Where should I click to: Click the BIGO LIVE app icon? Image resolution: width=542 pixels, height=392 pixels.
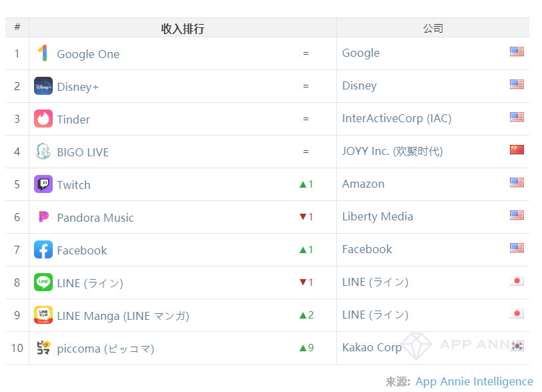click(43, 152)
